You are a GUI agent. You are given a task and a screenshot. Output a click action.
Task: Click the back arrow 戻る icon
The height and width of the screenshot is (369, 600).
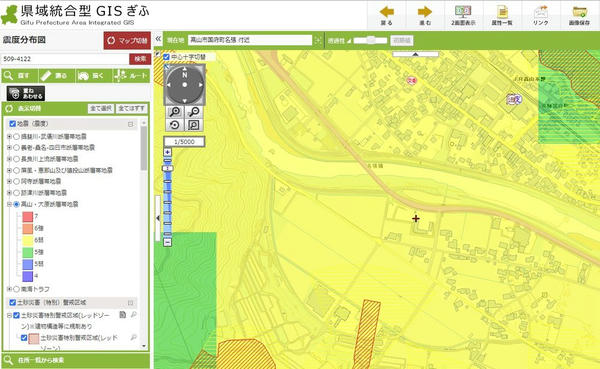pos(387,15)
